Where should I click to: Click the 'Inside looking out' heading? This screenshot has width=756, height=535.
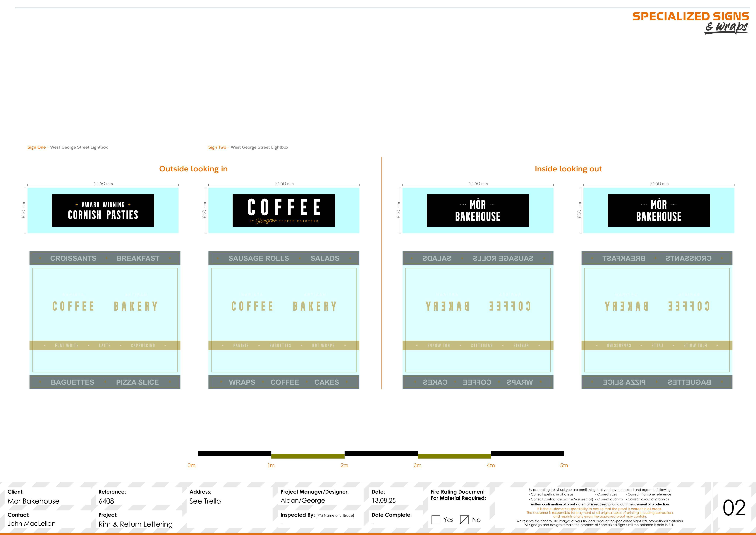(568, 169)
